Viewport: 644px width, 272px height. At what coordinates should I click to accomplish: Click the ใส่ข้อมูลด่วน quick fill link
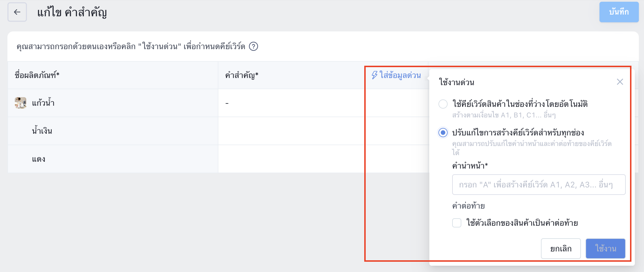(x=396, y=75)
